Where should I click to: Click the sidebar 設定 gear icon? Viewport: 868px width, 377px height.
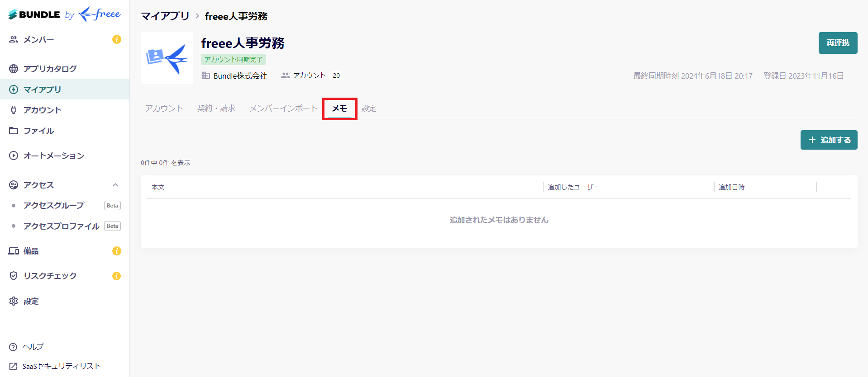[14, 301]
